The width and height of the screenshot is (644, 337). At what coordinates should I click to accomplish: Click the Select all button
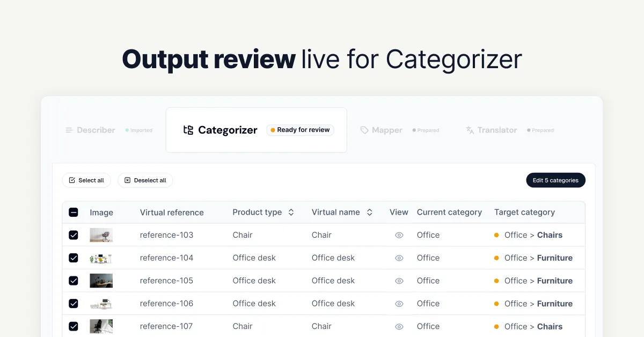86,180
